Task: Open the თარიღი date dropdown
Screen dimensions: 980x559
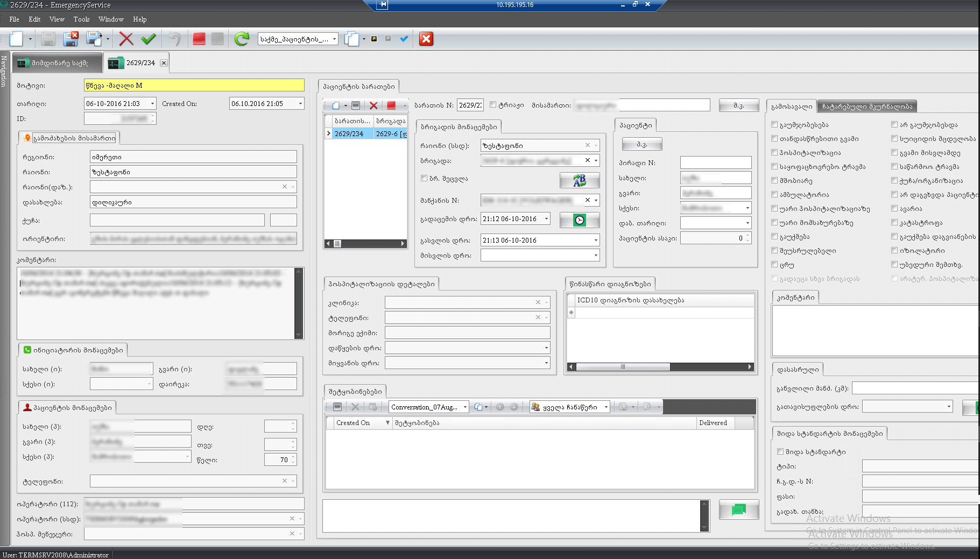Action: click(152, 103)
